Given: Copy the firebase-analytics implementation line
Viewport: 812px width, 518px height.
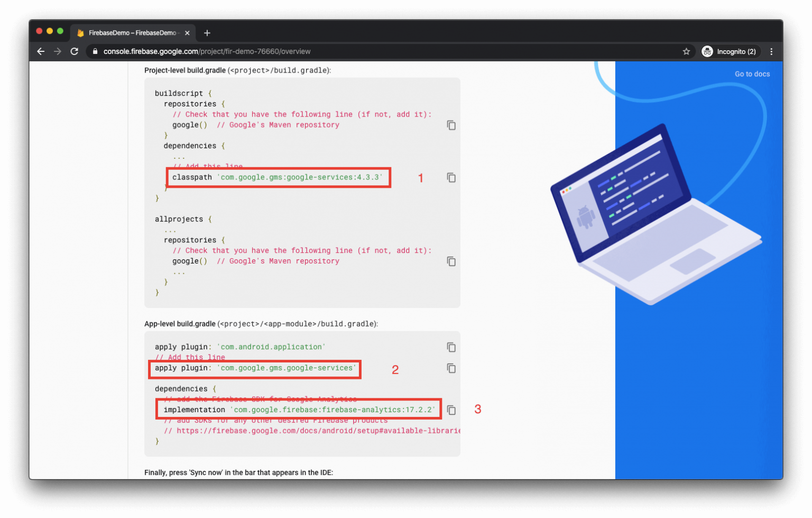Looking at the screenshot, I should coord(451,410).
